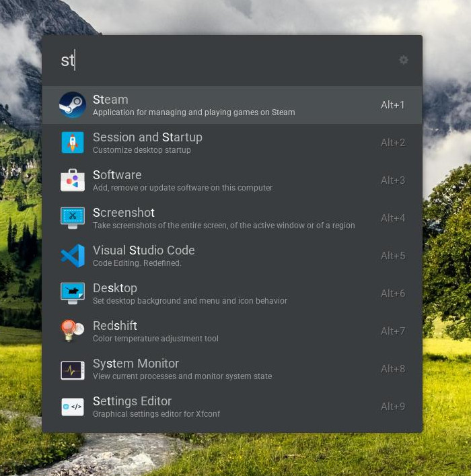Click the Screenshot scissors icon
Viewport: 471px width, 476px height.
(72, 217)
